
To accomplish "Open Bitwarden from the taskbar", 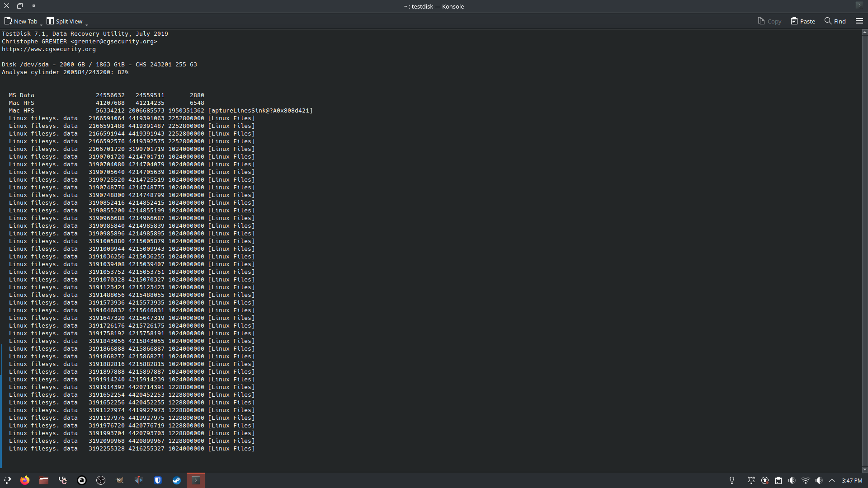I will click(x=158, y=480).
